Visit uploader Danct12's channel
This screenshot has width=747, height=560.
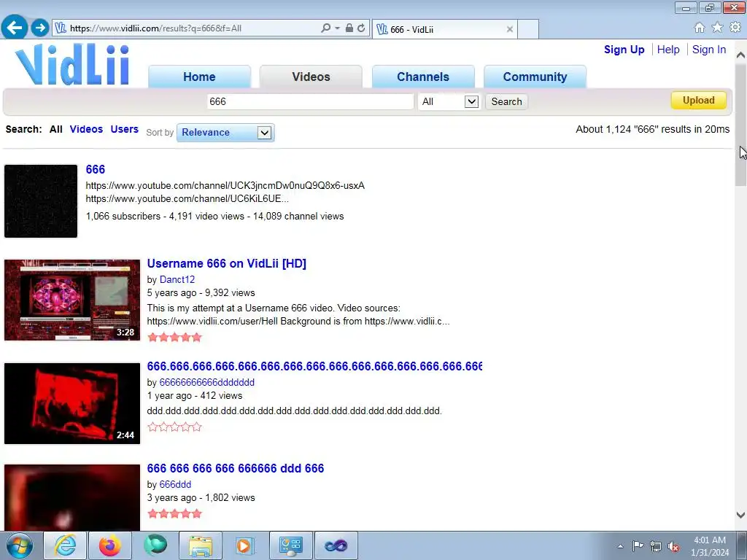point(177,279)
